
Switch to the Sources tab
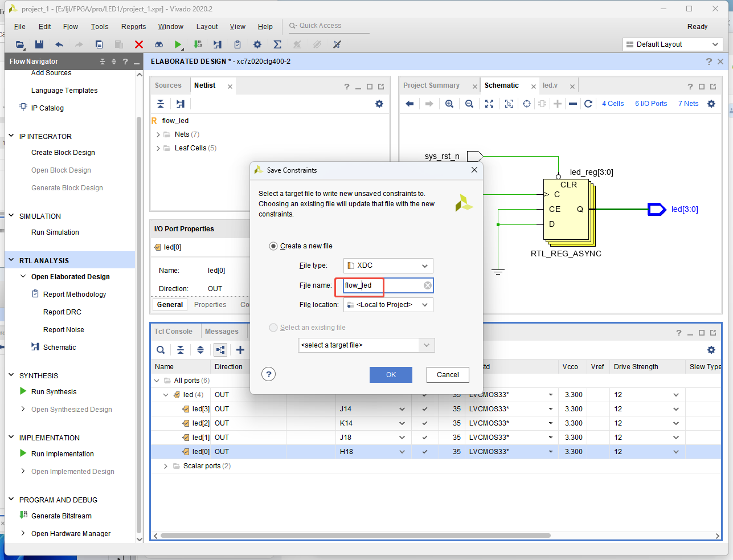[168, 85]
